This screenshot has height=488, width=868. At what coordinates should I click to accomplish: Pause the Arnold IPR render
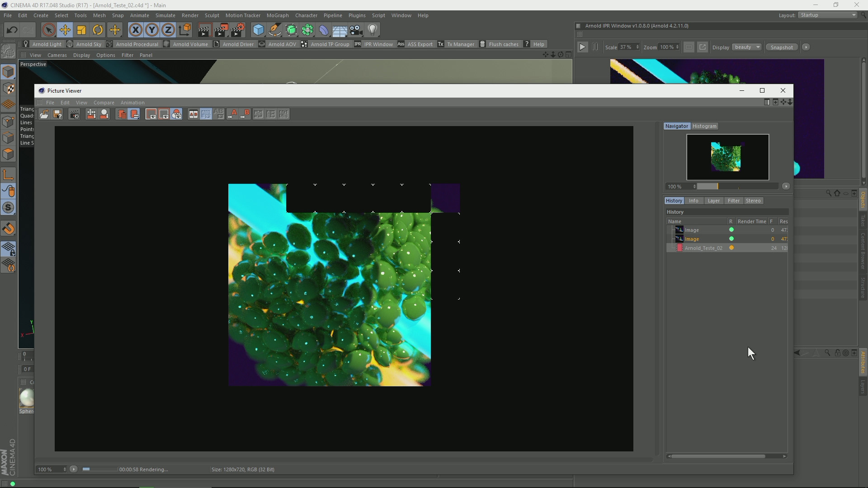(595, 47)
